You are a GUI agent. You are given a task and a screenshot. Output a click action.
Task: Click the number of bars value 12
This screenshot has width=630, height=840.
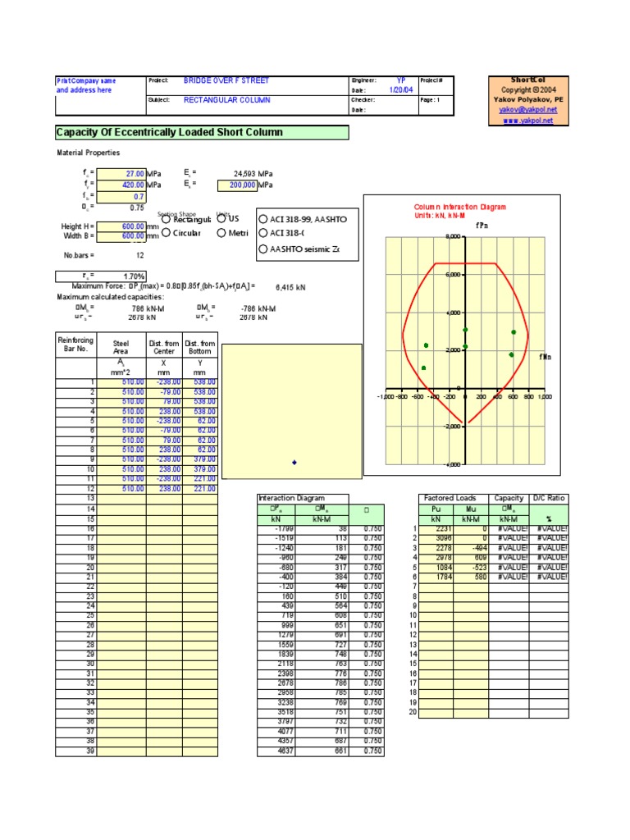tap(139, 256)
